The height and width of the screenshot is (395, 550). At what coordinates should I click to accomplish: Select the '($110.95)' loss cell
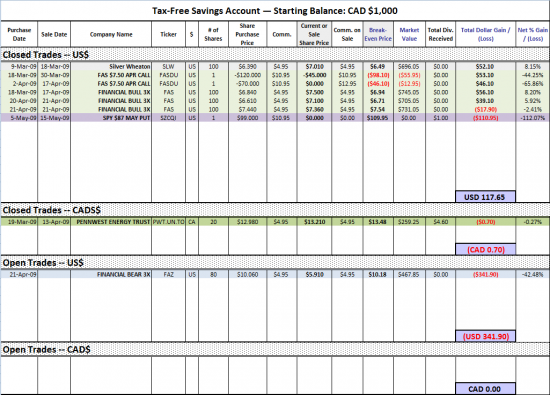(485, 118)
